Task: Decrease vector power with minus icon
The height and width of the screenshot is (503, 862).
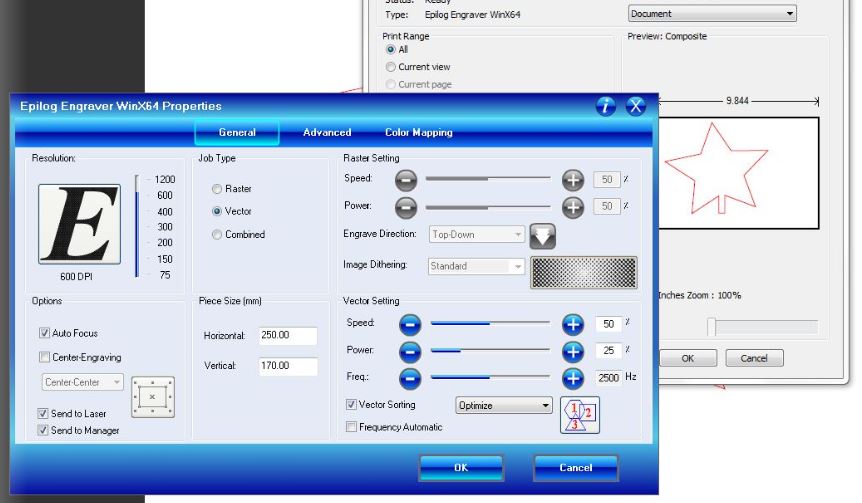Action: coord(410,352)
